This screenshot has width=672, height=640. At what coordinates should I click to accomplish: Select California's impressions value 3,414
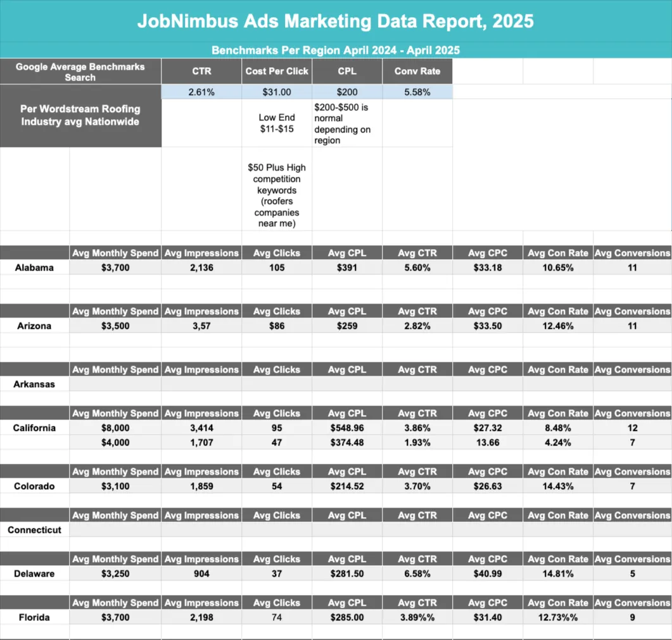click(201, 428)
